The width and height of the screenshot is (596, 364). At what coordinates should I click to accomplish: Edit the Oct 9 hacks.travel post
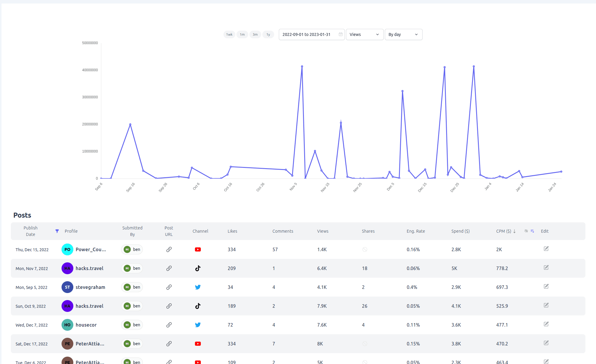tap(546, 305)
